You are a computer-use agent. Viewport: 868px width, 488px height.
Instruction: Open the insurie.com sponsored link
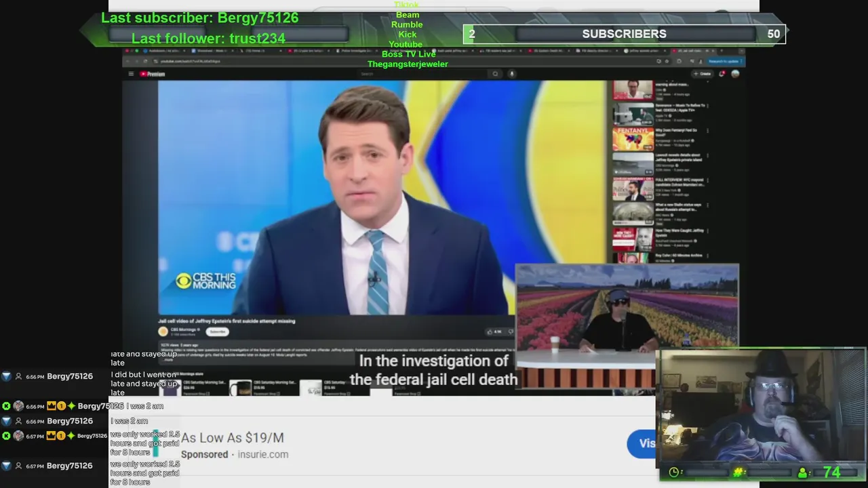coord(262,454)
